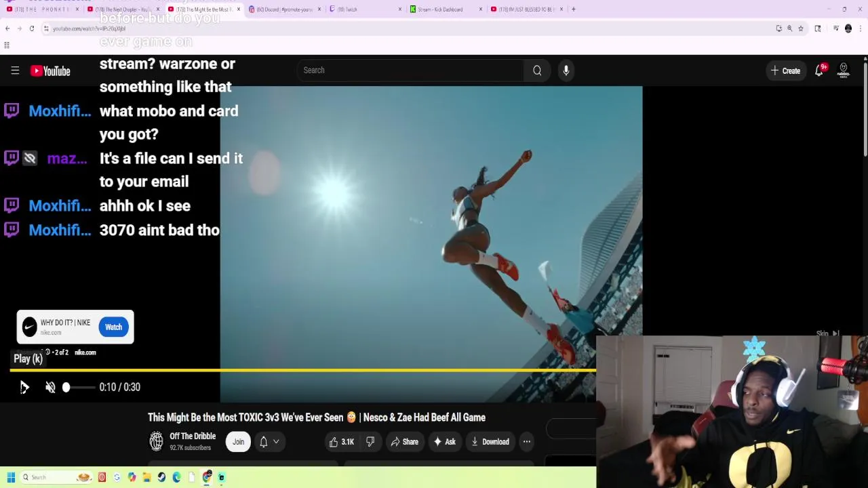868x488 pixels.
Task: Adjust the volume slider handle
Action: (66, 387)
